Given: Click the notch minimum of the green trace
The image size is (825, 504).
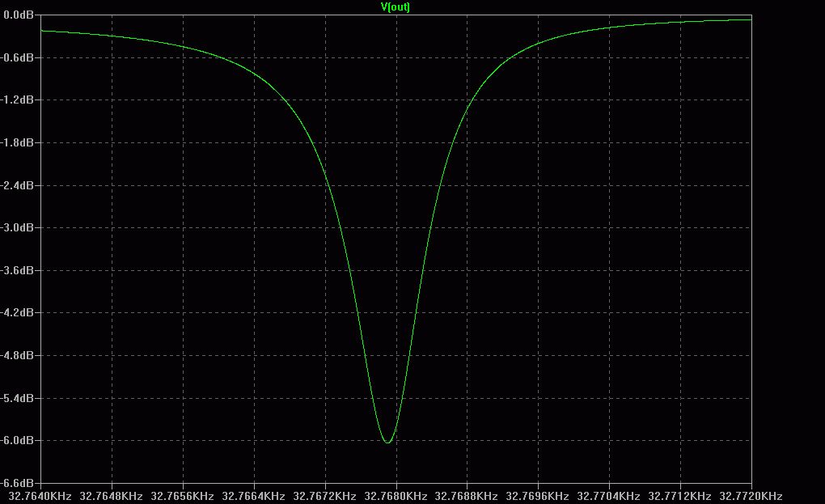Looking at the screenshot, I should click(x=387, y=443).
